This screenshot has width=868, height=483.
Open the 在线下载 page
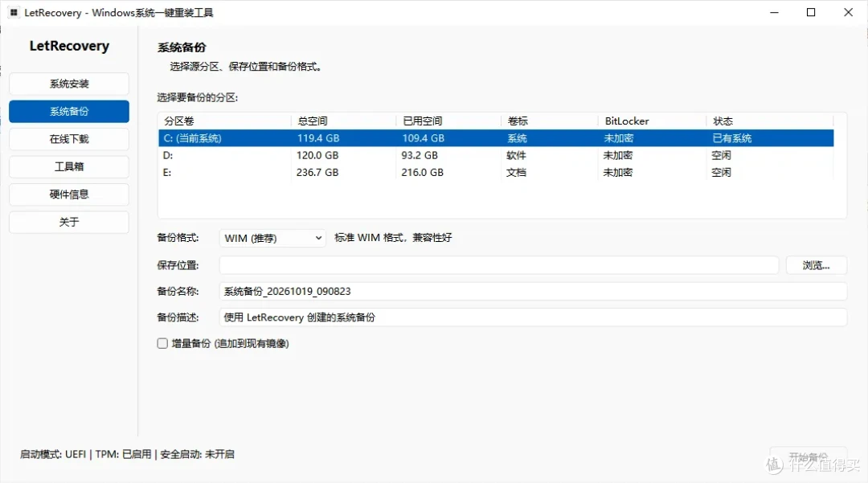click(69, 139)
